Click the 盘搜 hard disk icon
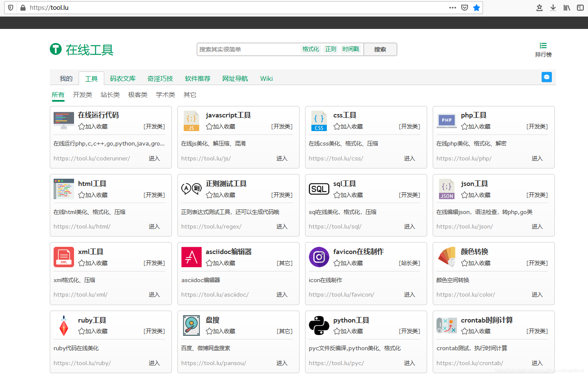588x377 pixels. [x=191, y=326]
